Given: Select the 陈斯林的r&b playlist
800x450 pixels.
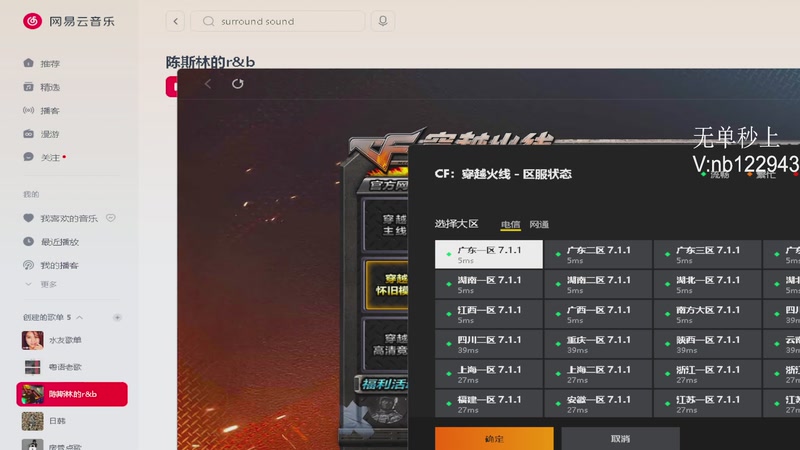Looking at the screenshot, I should pos(72,394).
